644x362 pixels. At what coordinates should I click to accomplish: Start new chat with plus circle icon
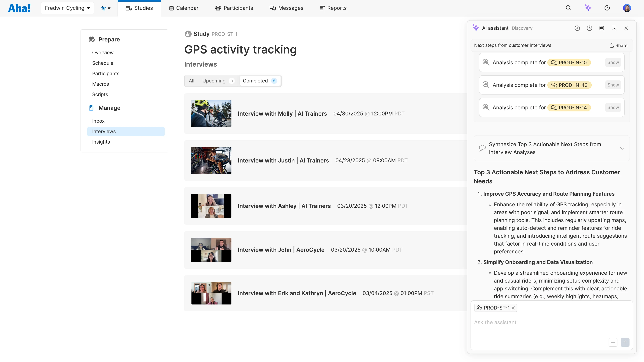tap(577, 28)
